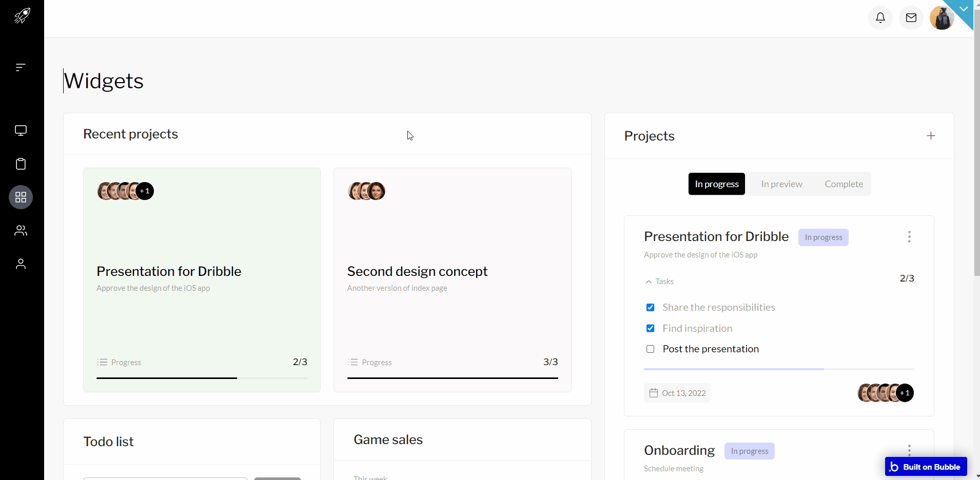The height and width of the screenshot is (480, 980).
Task: Open Presentation for Dribble recent project card title
Action: pos(169,271)
